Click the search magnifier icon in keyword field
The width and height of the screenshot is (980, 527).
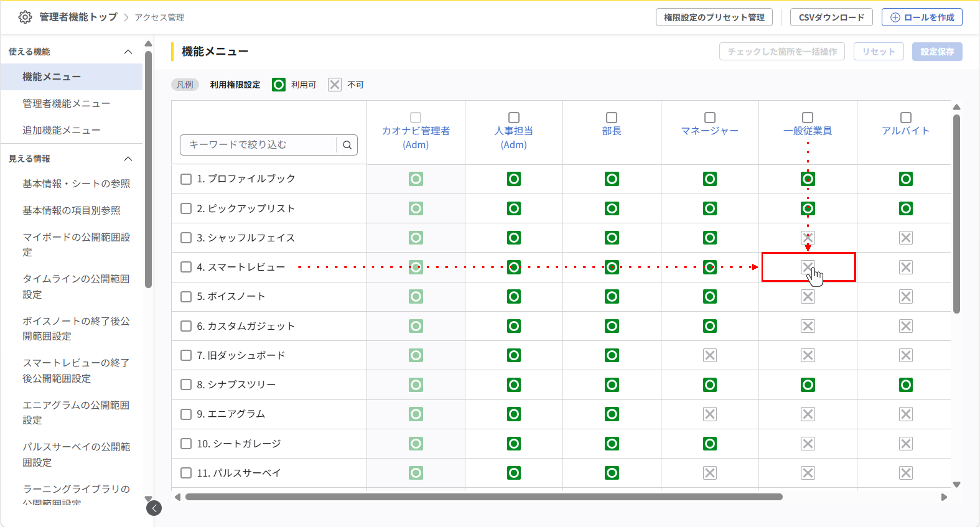[x=347, y=145]
